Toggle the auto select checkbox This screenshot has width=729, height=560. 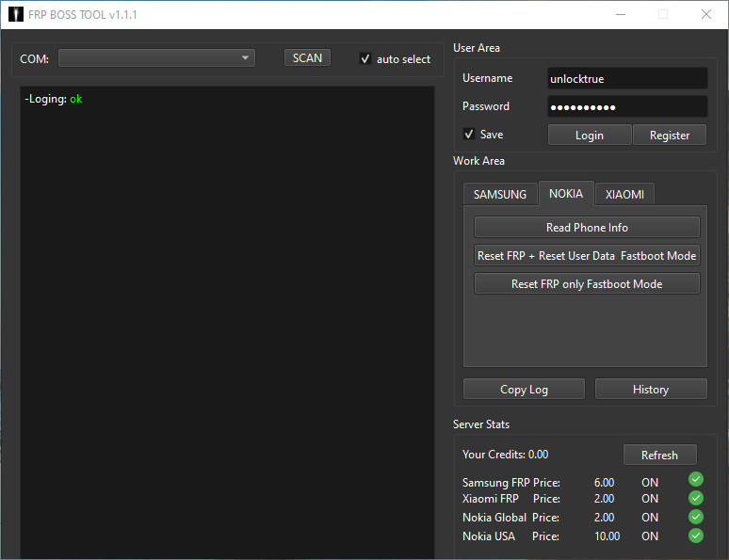click(365, 59)
